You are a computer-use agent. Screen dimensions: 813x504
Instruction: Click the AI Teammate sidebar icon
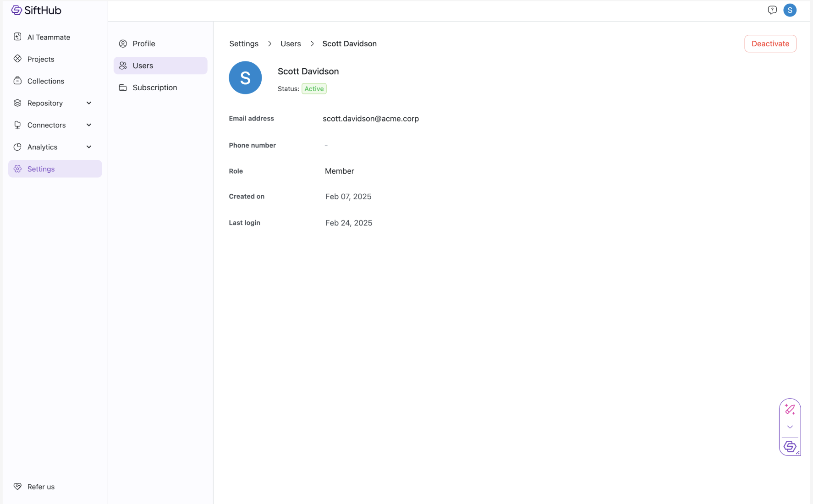17,37
